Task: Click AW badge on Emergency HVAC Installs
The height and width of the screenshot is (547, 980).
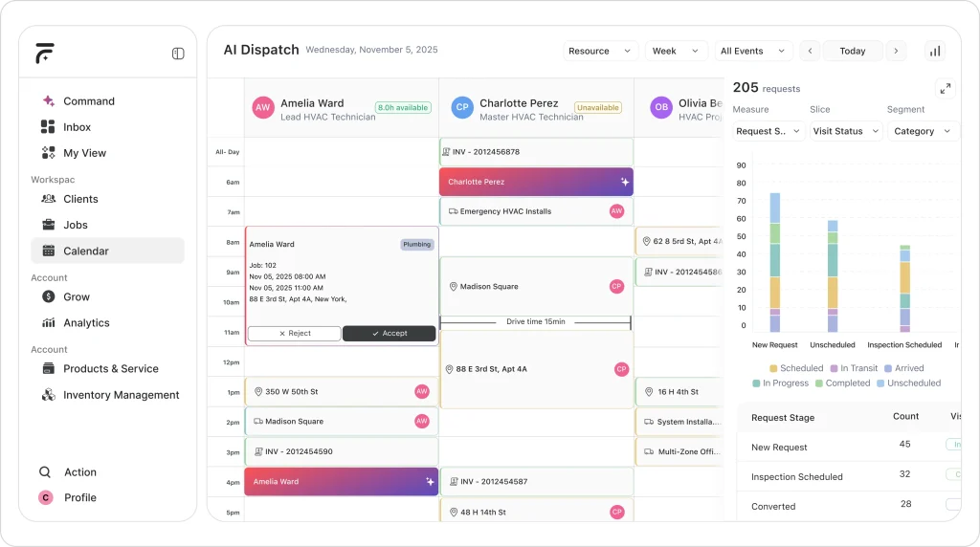Action: [617, 211]
